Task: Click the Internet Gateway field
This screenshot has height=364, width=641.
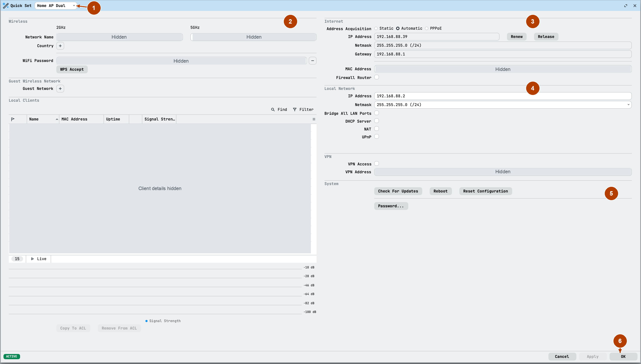Action: pyautogui.click(x=503, y=54)
